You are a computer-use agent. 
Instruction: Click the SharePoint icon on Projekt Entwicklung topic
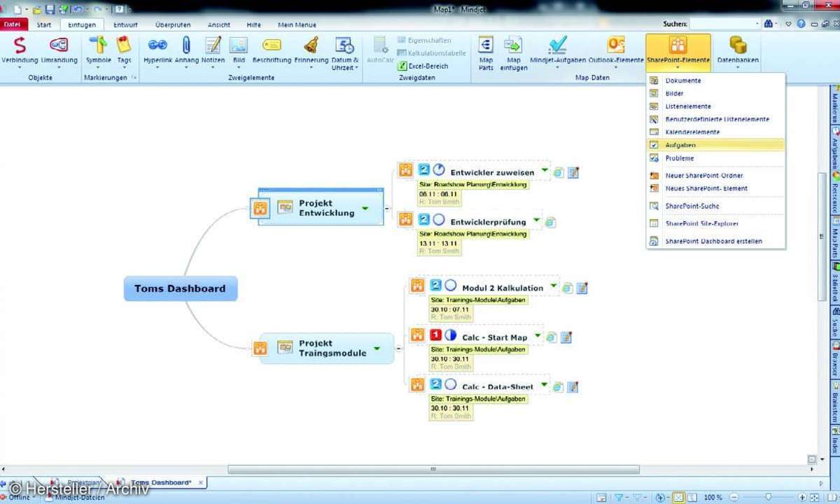click(x=260, y=208)
